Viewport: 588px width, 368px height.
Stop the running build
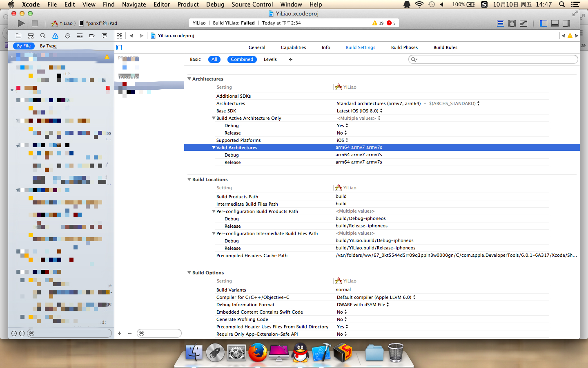tap(35, 23)
